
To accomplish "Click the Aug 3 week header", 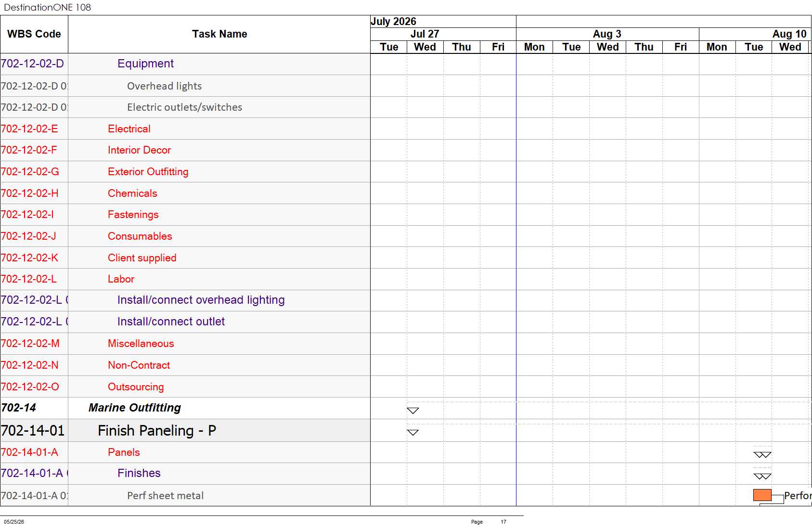I will pos(607,34).
